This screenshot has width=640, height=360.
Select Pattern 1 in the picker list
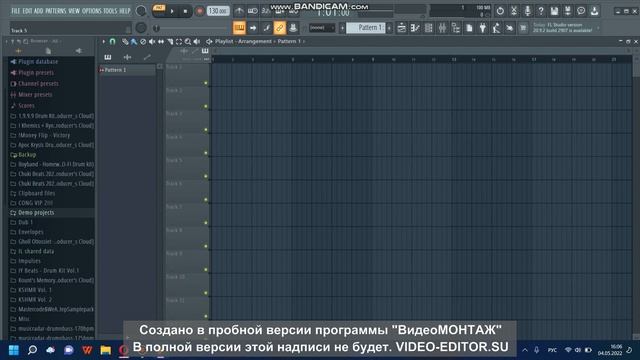click(127, 70)
